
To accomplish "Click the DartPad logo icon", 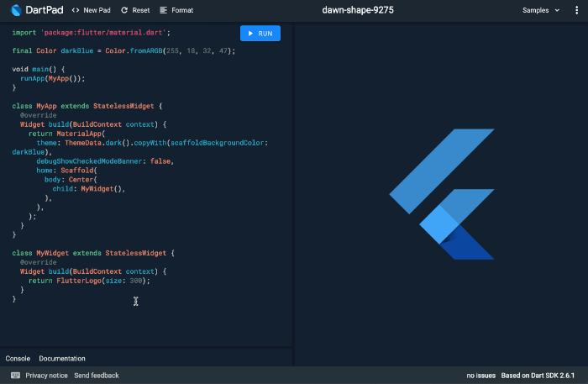I will coord(14,10).
